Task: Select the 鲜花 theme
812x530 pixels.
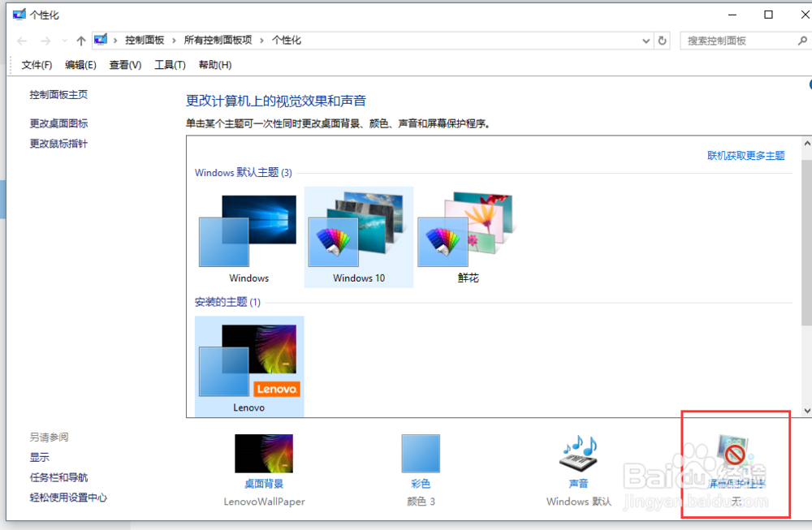Action: 469,238
